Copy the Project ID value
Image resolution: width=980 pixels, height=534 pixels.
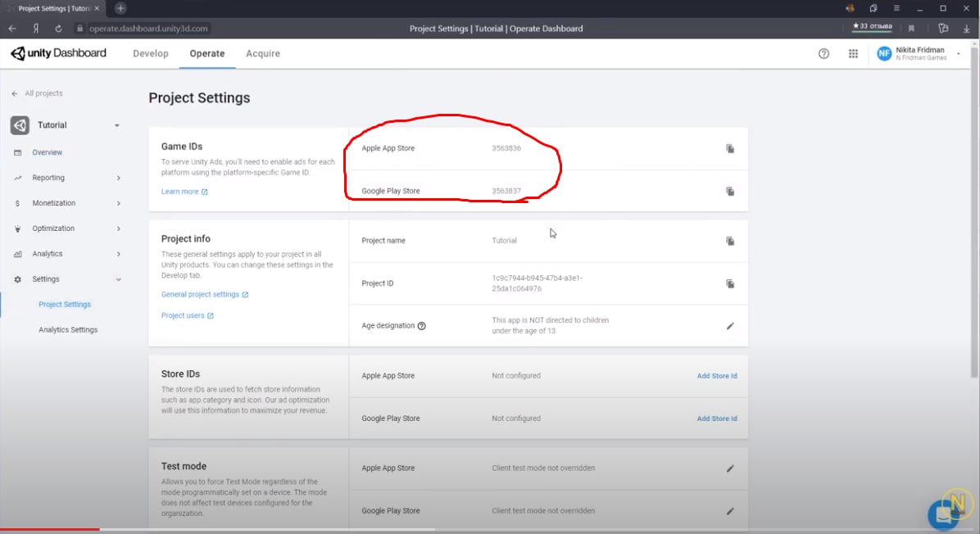pyautogui.click(x=729, y=283)
